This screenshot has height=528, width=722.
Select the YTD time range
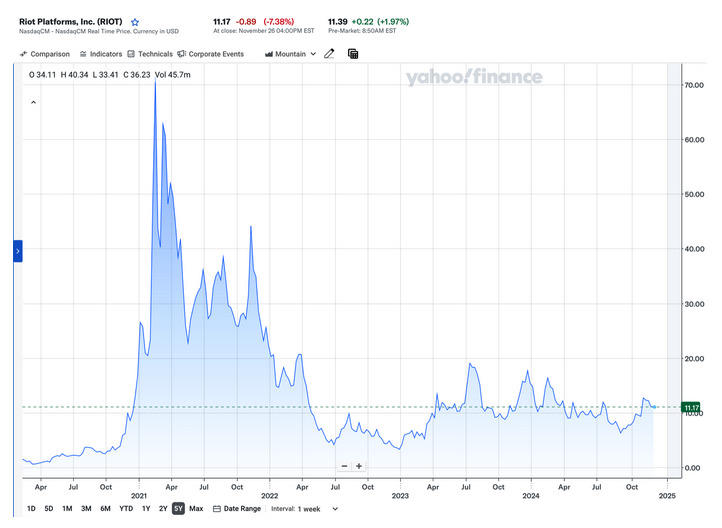click(126, 508)
